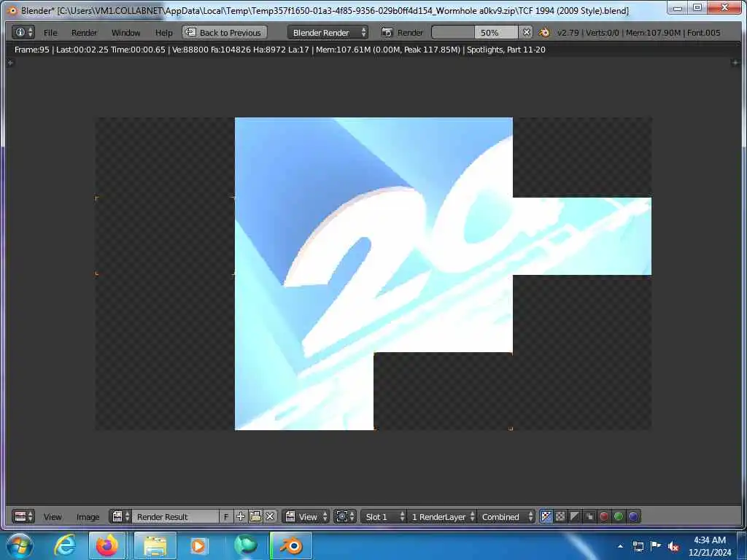
Task: Click the camera icon next to Render
Action: (387, 32)
